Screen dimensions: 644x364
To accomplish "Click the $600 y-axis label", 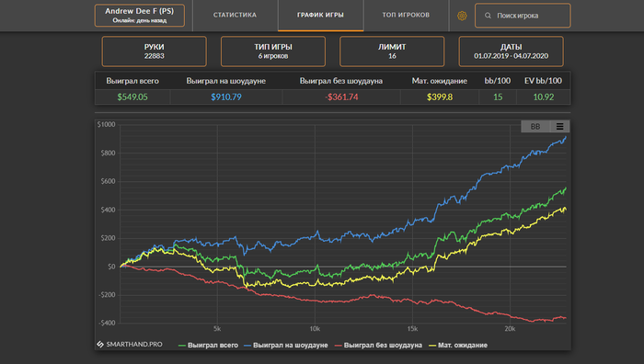I will click(x=108, y=181).
